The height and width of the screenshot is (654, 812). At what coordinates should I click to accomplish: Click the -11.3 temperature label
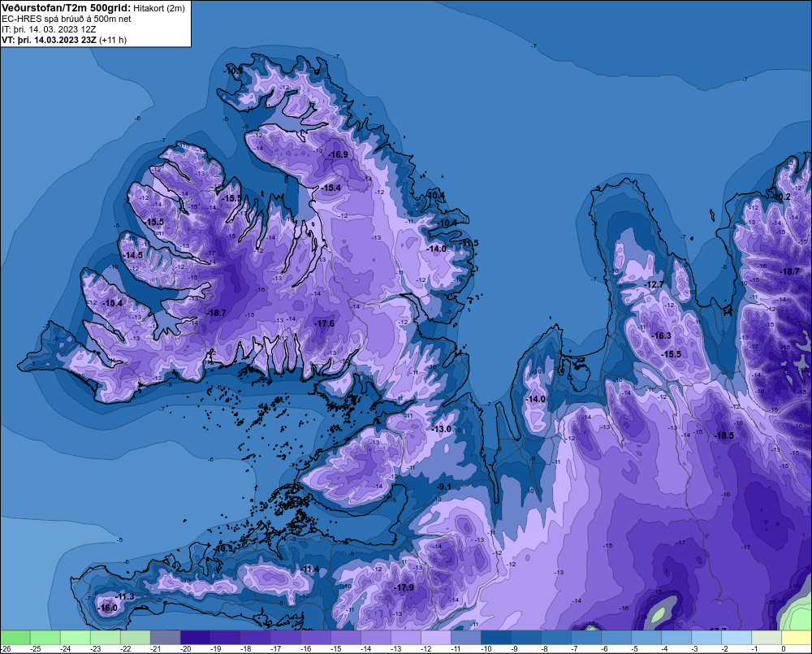pos(125,596)
